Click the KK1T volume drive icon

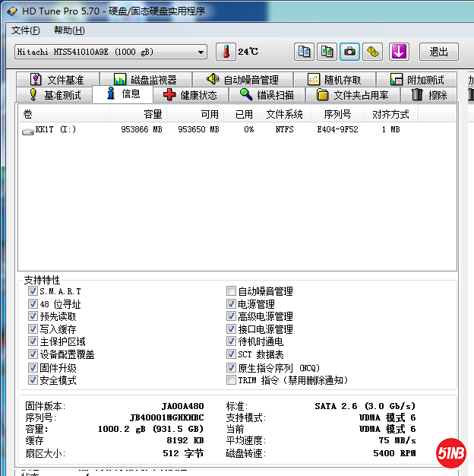28,130
